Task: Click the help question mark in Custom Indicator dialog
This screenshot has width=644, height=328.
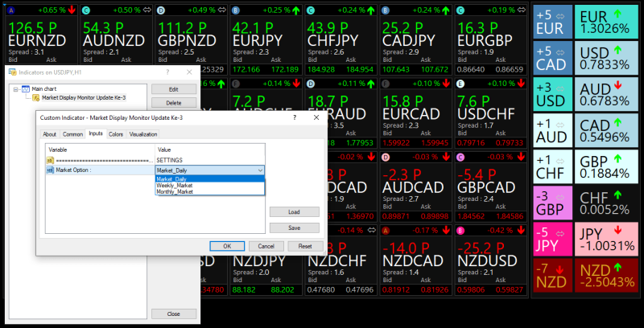Action: click(x=295, y=117)
